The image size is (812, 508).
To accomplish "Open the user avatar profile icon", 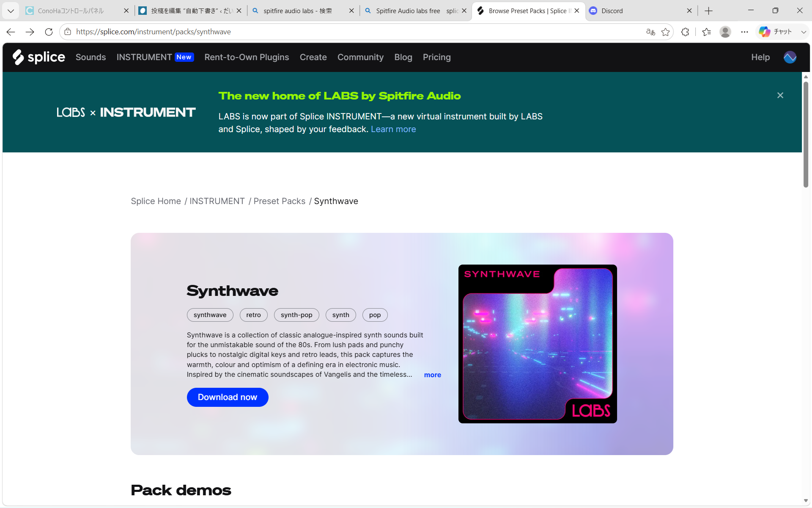I will (x=790, y=57).
